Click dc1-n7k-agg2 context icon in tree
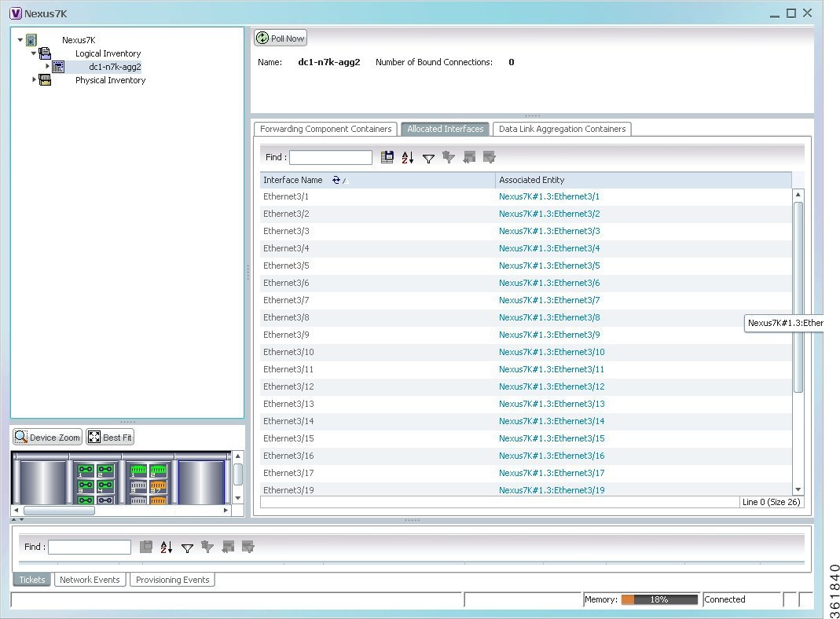840x619 pixels. 58,67
